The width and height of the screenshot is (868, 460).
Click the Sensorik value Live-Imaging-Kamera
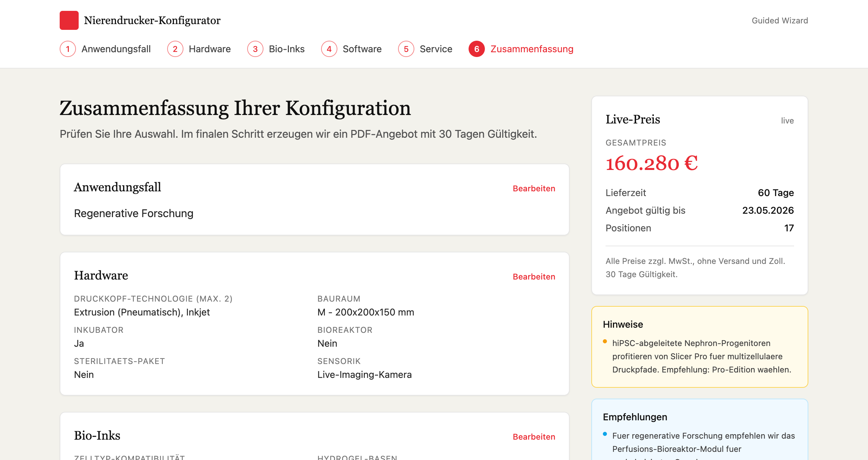[x=364, y=375]
